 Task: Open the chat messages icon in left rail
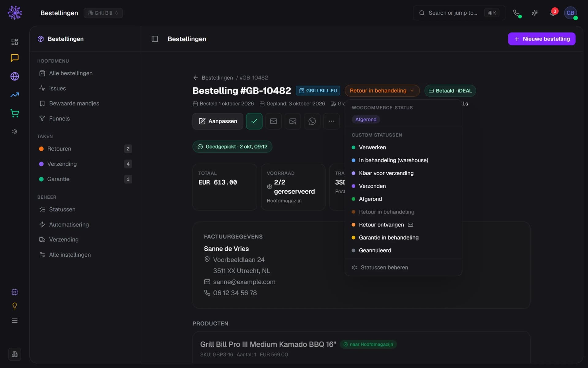15,58
